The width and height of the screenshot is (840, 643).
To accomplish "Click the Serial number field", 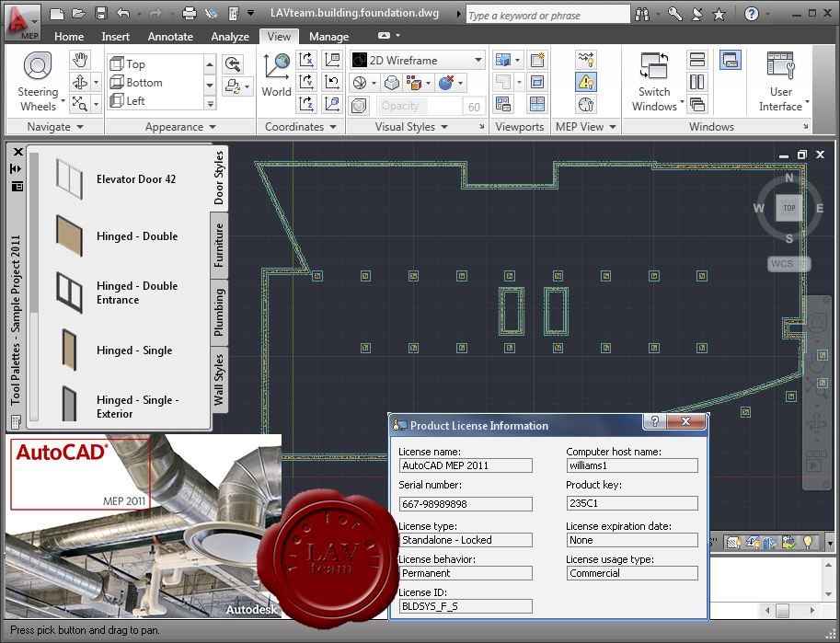I will coord(466,504).
